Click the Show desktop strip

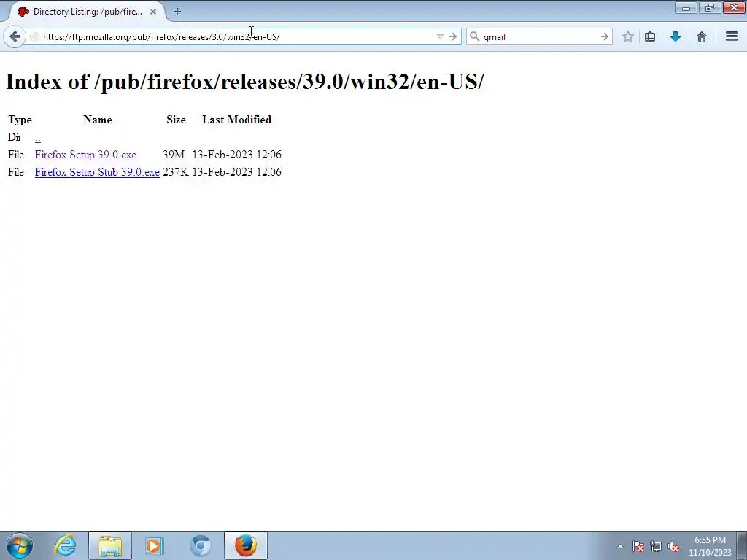[742, 545]
